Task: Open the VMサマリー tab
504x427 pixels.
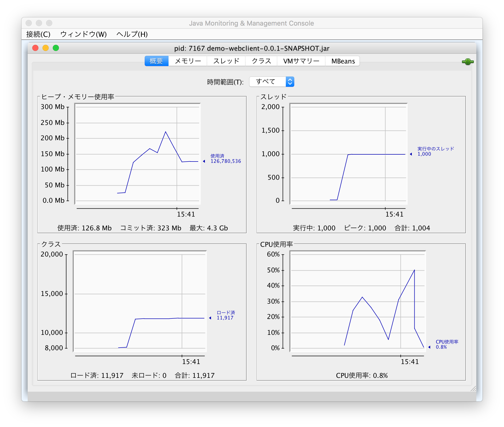Action: click(x=301, y=61)
